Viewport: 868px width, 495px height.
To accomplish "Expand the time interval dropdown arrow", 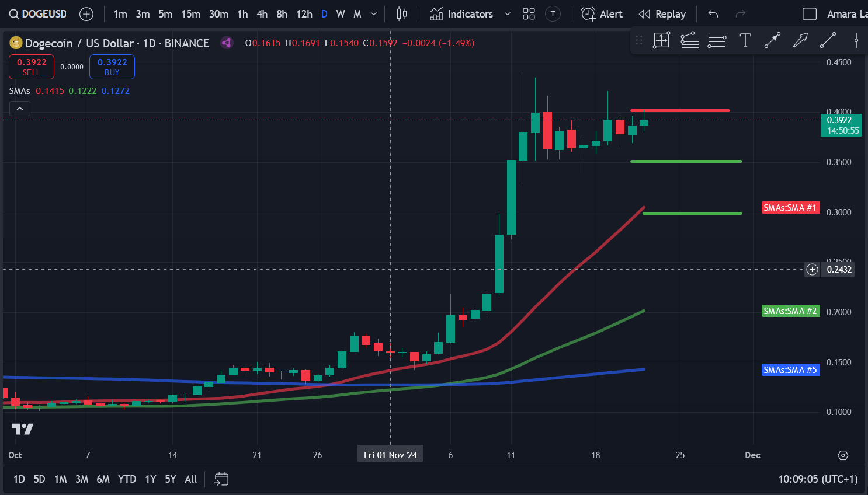I will tap(374, 14).
